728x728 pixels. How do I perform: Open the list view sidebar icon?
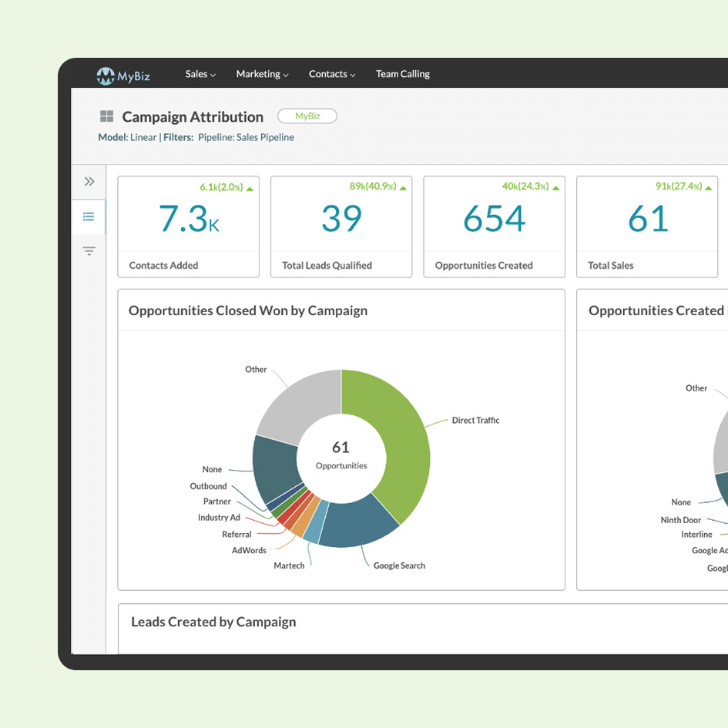coord(89,217)
